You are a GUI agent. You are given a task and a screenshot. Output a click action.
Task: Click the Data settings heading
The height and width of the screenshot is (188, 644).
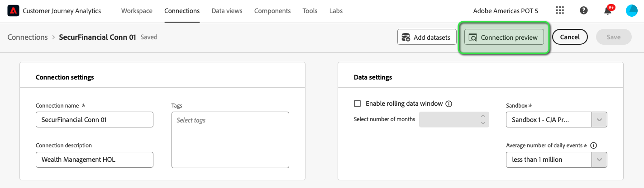pos(373,77)
